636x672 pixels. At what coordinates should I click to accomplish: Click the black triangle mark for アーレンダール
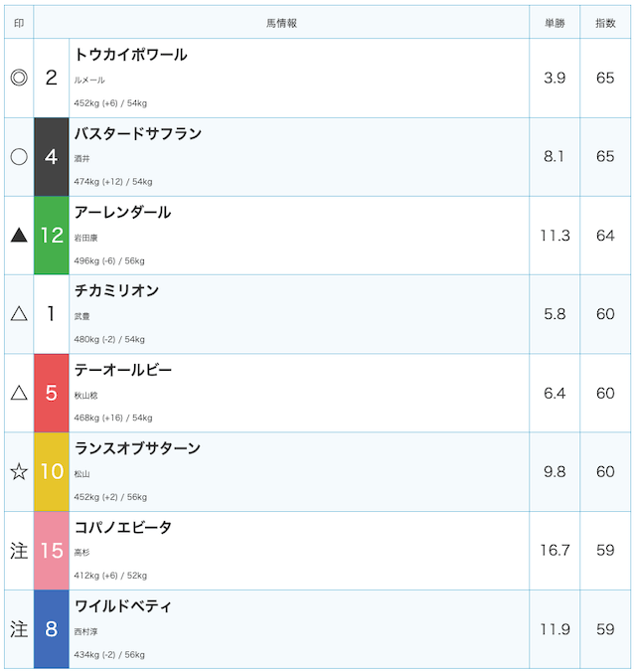tap(19, 236)
